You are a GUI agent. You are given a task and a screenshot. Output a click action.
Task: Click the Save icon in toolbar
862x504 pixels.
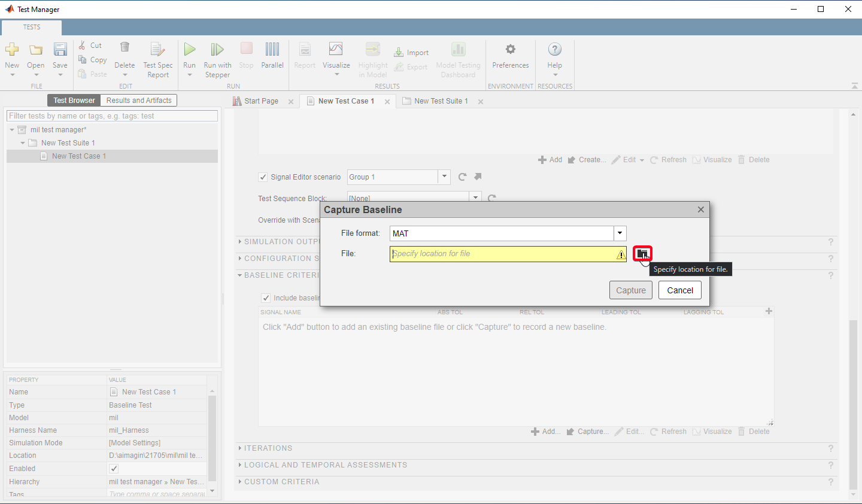coord(60,50)
